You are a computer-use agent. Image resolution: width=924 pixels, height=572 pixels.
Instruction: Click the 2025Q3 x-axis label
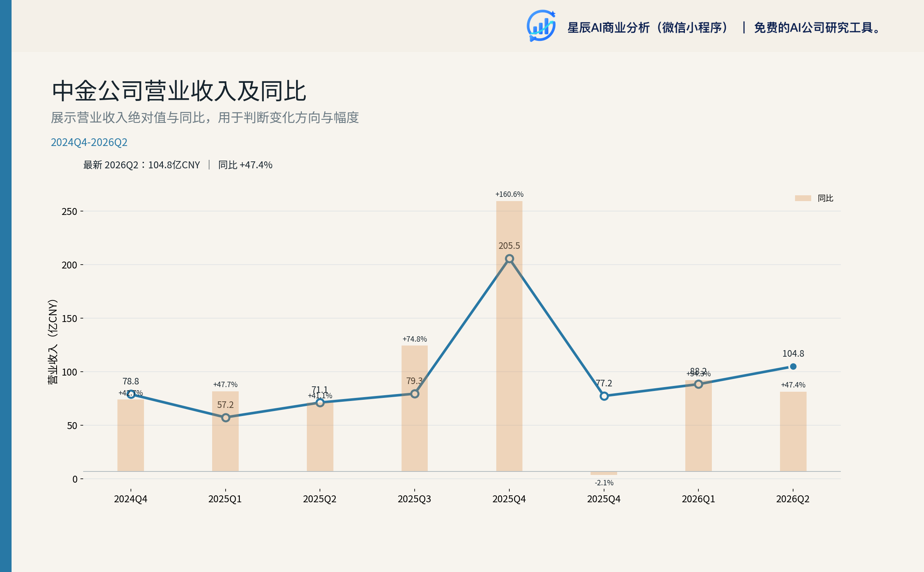tap(414, 499)
